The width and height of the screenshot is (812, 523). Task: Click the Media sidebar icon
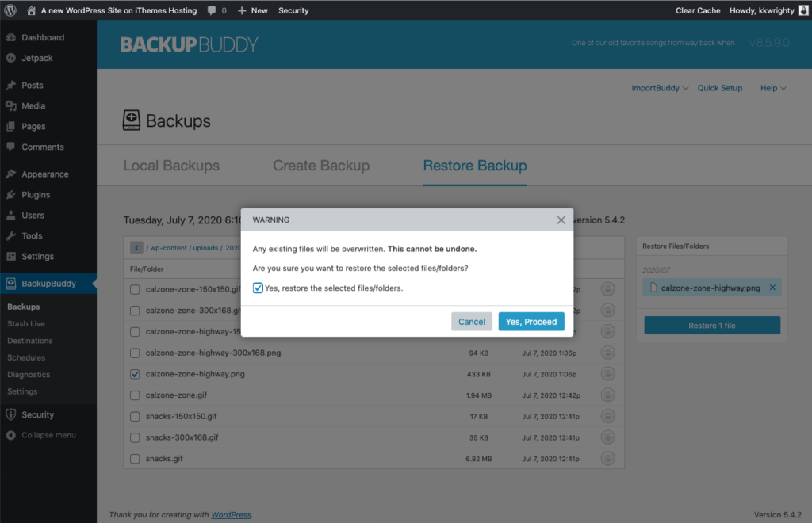[x=11, y=105]
